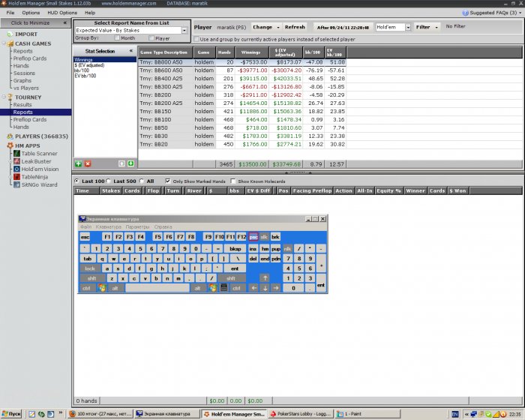
Task: Select the Last 500 radio button
Action: click(x=109, y=181)
